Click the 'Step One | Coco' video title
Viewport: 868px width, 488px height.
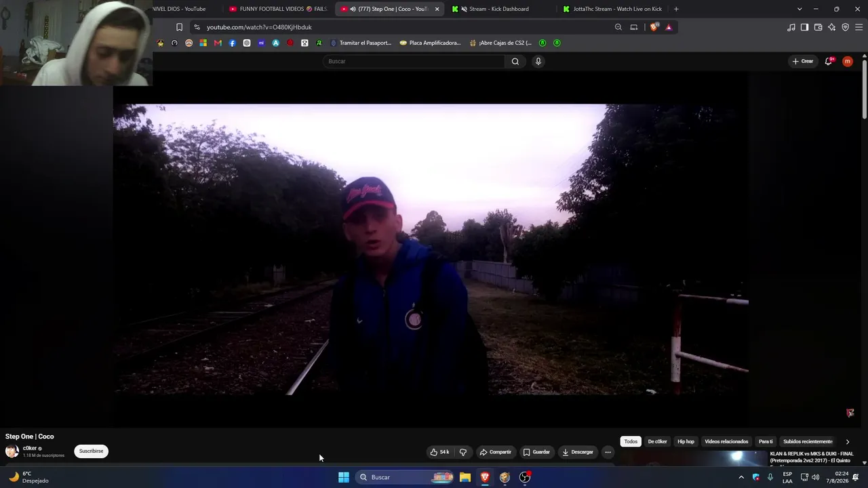coord(30,436)
